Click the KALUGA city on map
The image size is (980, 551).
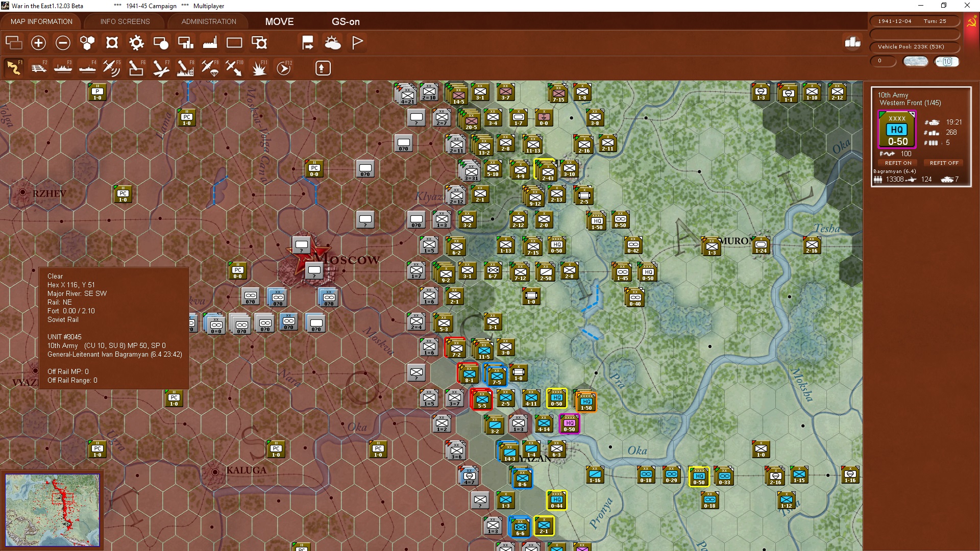[x=215, y=471]
